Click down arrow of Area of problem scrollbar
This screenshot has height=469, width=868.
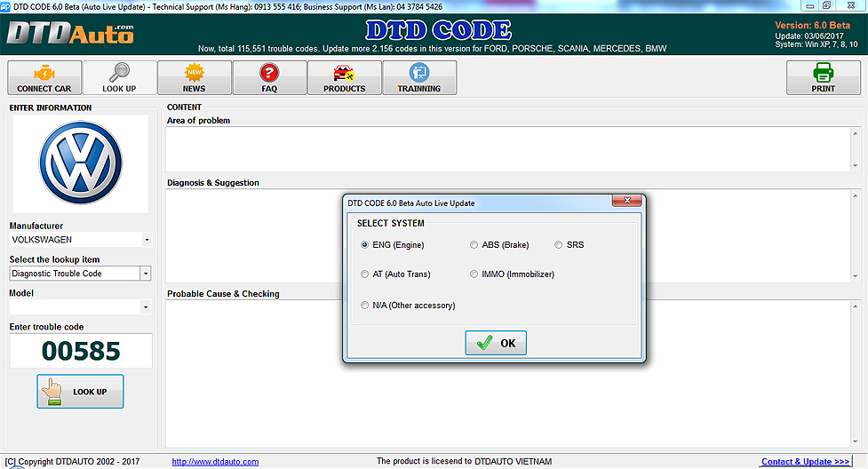(x=856, y=165)
